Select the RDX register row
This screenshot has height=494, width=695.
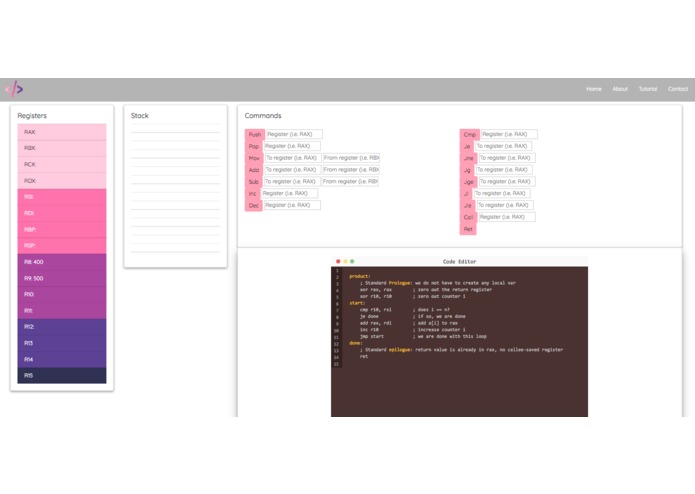[62, 181]
